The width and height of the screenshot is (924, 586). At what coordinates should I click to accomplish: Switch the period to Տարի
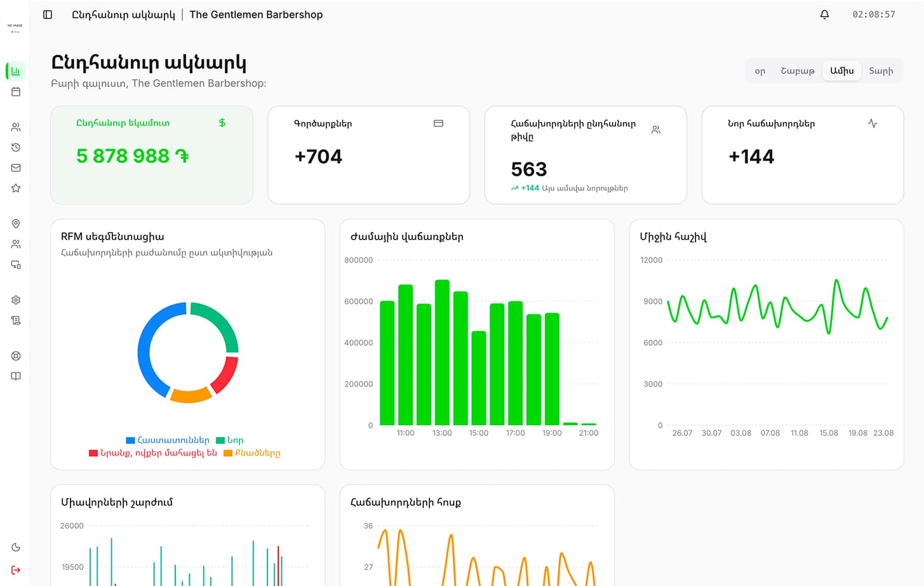(881, 71)
